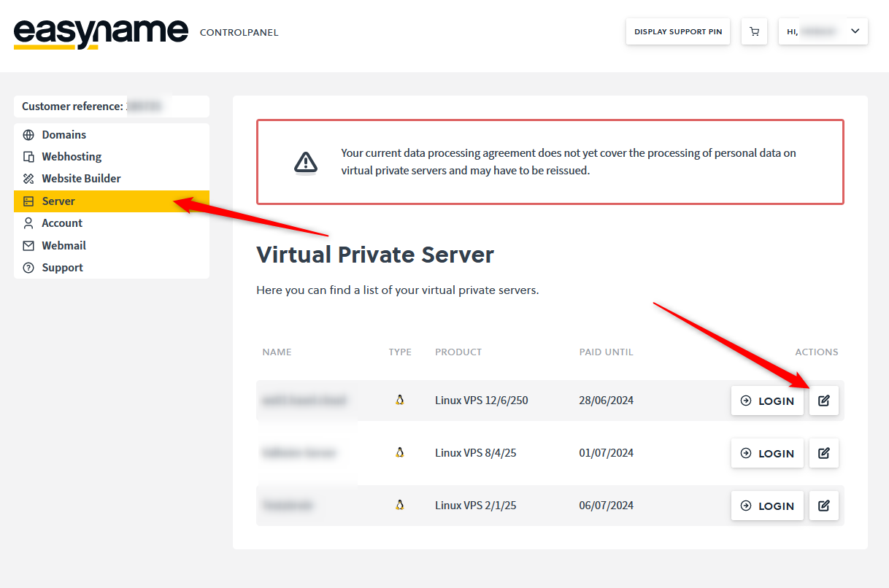Login to the Linux VPS 2/1/25 server
This screenshot has width=889, height=588.
tap(767, 506)
